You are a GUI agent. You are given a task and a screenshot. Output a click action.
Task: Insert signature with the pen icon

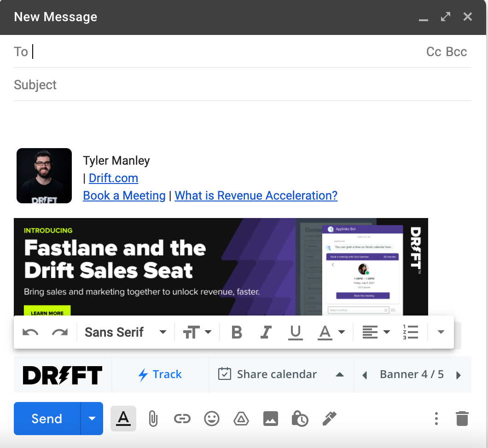(329, 419)
